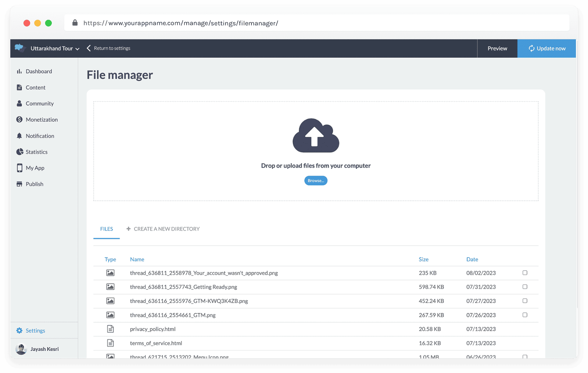Click the Publish storefront icon
Viewport: 588px width, 373px height.
[19, 184]
